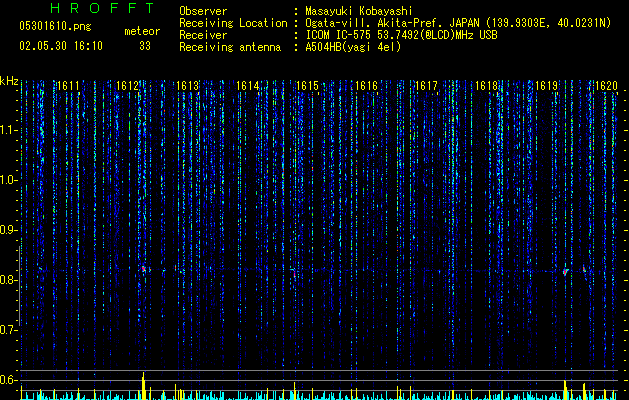This screenshot has height=400, width=629.
Task: Click the 1618 time marker
Action: 486,86
